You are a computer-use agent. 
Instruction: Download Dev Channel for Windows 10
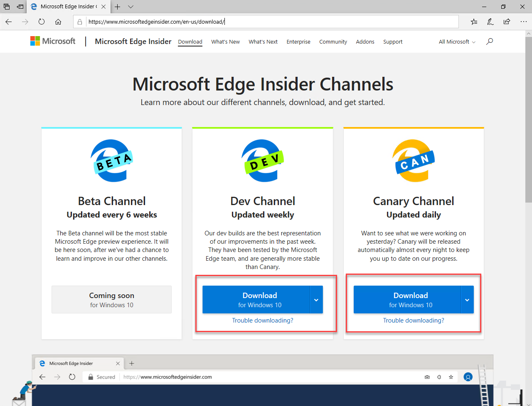(256, 300)
